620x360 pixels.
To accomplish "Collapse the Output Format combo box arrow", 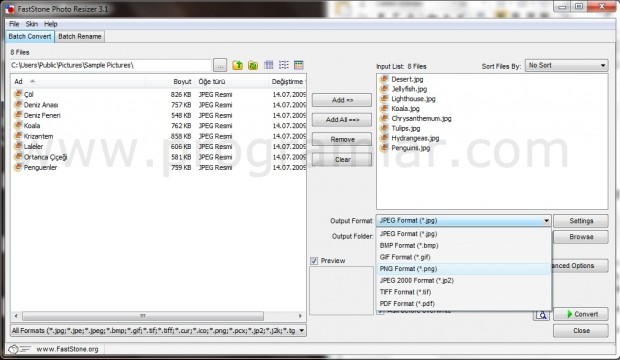I will tap(546, 221).
